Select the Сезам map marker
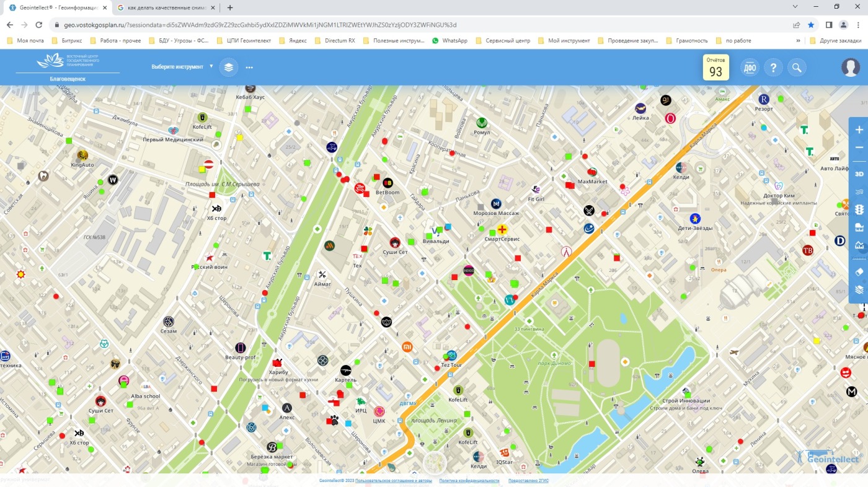Image resolution: width=868 pixels, height=487 pixels. pyautogui.click(x=169, y=322)
